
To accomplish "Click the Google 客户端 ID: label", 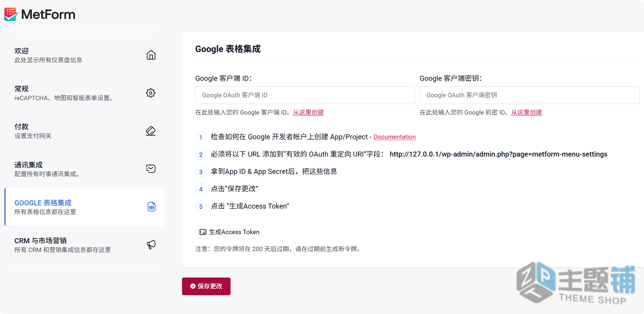I will point(223,78).
